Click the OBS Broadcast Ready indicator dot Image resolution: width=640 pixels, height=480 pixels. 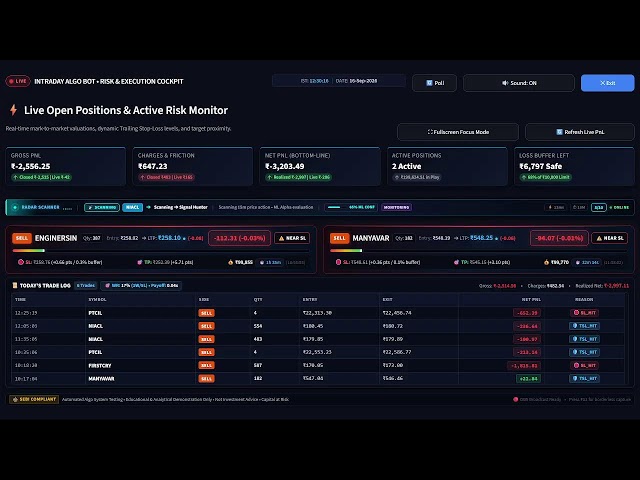pos(516,399)
